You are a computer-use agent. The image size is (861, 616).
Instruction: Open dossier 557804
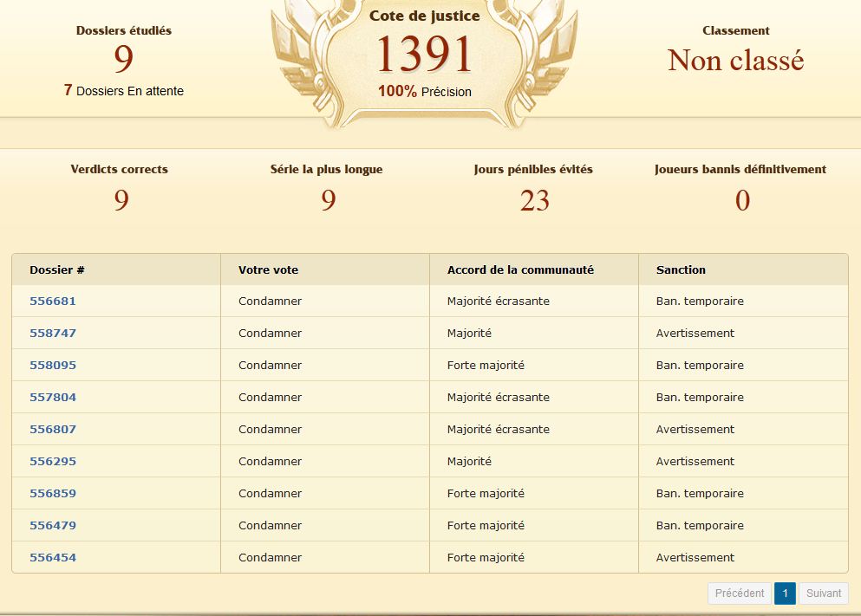click(53, 398)
